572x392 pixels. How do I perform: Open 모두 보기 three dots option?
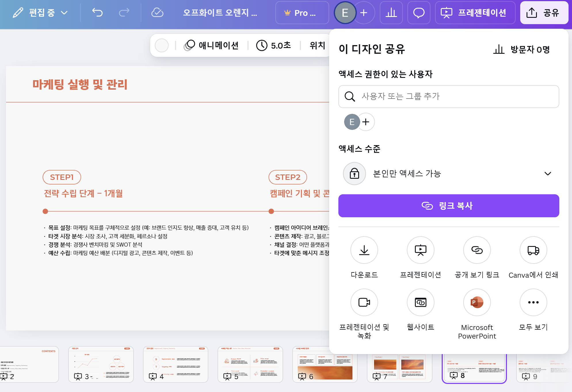coord(533,302)
